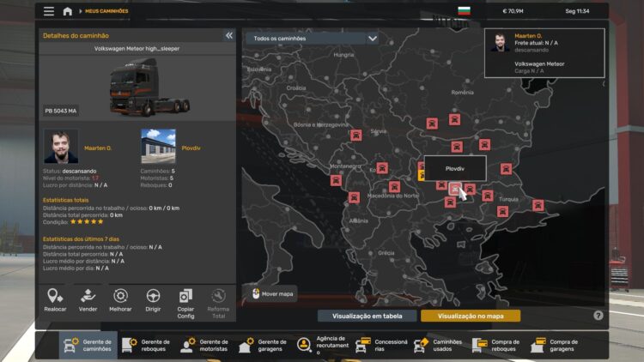Open the help question mark icon
The image size is (644, 362).
click(x=598, y=315)
